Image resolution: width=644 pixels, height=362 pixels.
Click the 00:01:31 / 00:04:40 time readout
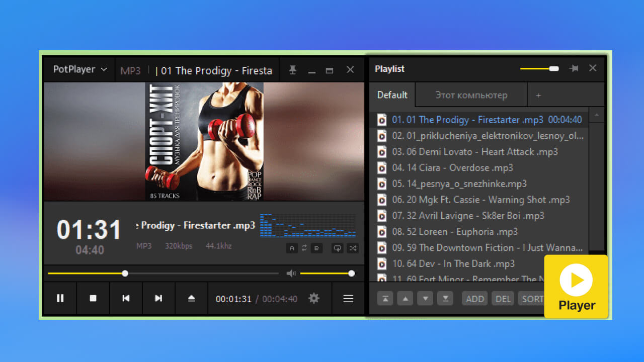tap(257, 299)
